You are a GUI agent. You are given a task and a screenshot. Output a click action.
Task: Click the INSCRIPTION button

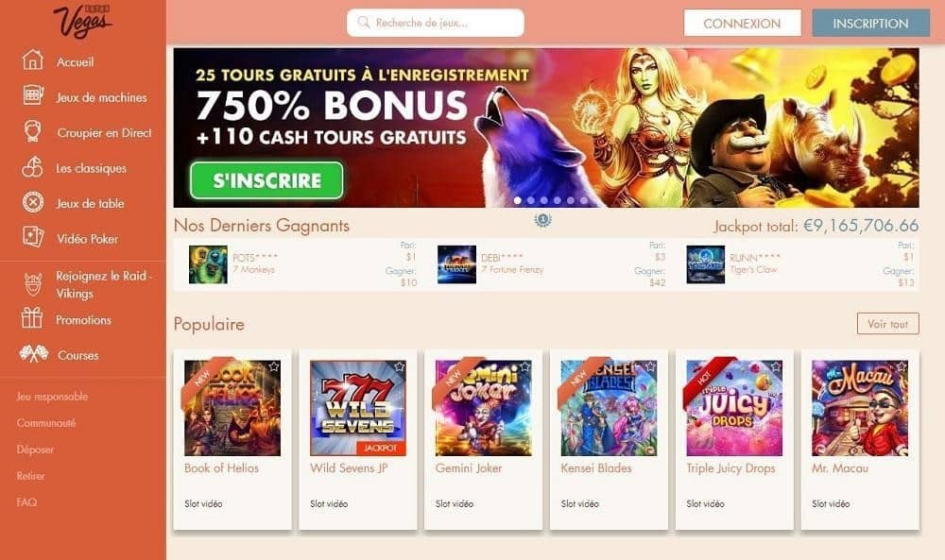pyautogui.click(x=870, y=23)
